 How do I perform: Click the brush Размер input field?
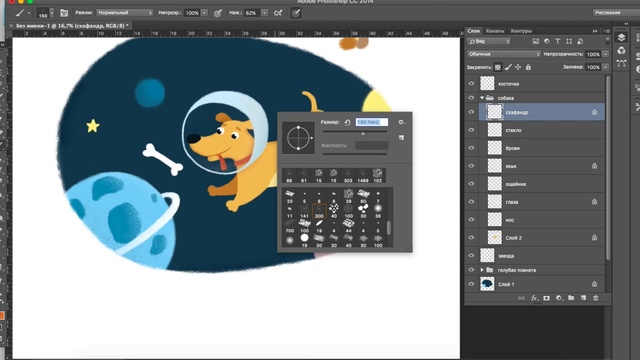371,122
